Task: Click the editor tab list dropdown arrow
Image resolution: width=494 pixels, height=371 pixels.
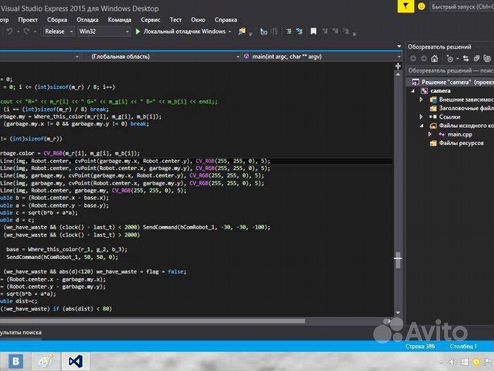Action: 399,46
